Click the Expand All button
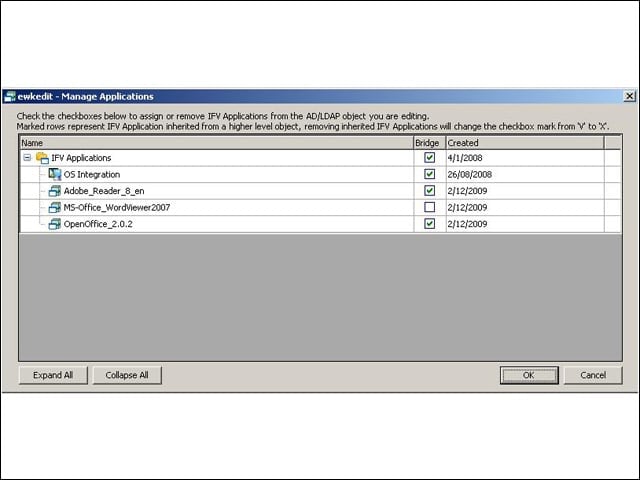640x480 pixels. pyautogui.click(x=53, y=375)
